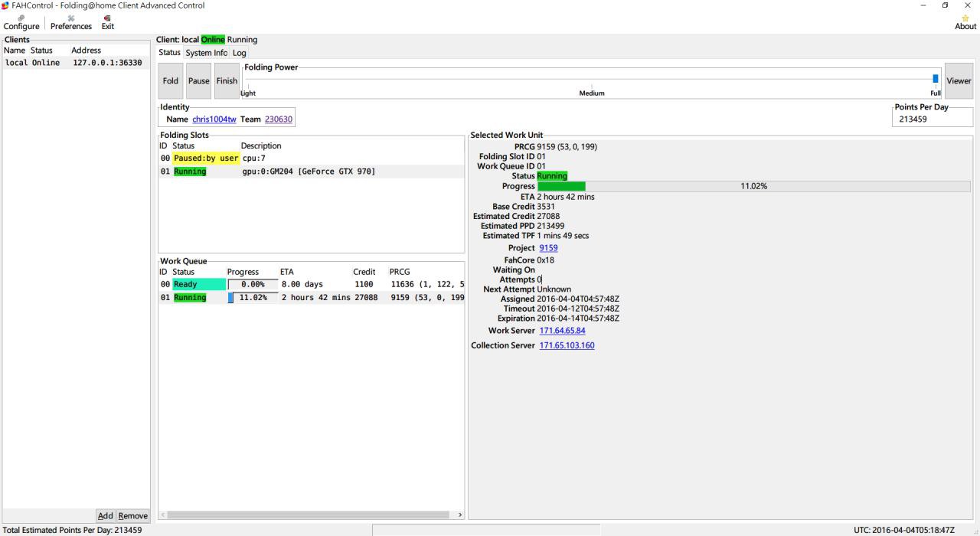Viewport: 980px width, 536px height.
Task: Open the Viewer button
Action: (959, 80)
